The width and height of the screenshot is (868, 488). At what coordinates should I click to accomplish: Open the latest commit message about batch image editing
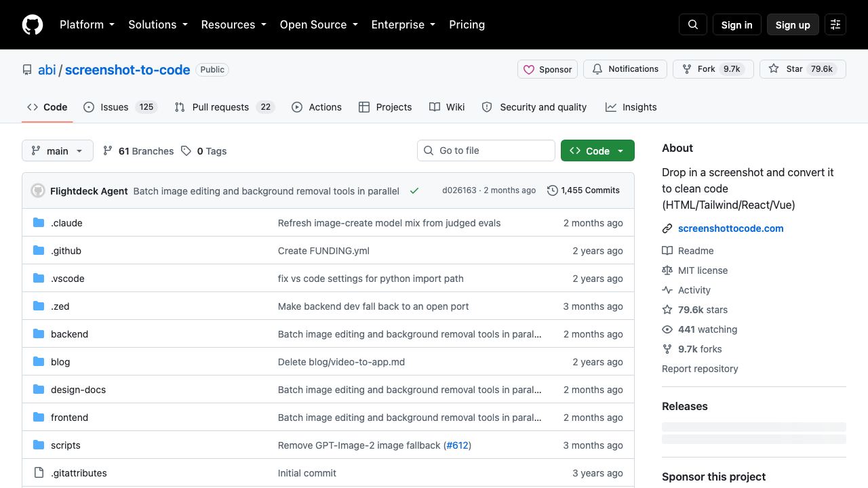pos(267,191)
